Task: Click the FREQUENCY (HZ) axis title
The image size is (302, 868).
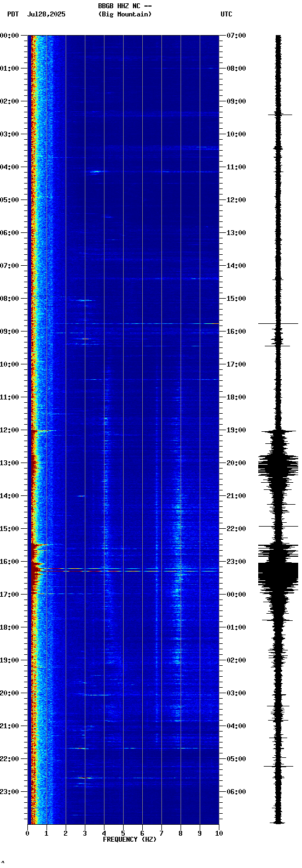Action: pyautogui.click(x=130, y=840)
